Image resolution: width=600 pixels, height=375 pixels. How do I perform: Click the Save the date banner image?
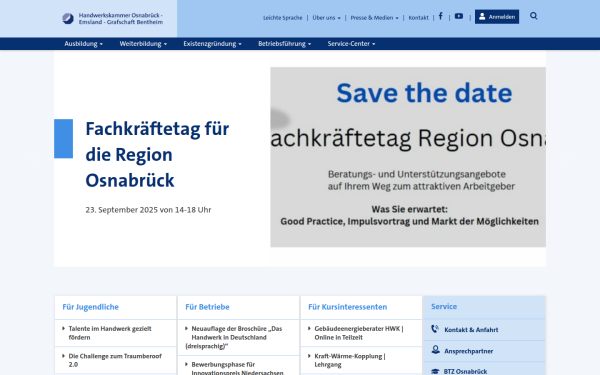[408, 157]
